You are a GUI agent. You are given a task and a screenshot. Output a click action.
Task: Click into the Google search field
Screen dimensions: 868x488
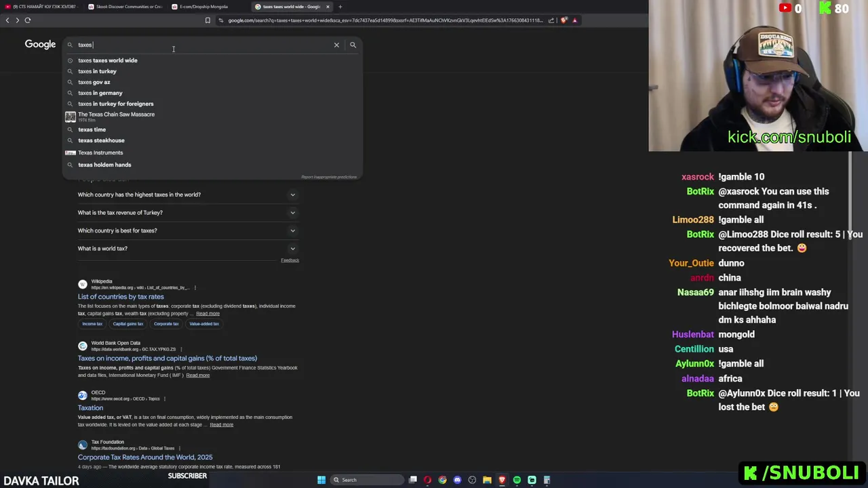(x=203, y=45)
